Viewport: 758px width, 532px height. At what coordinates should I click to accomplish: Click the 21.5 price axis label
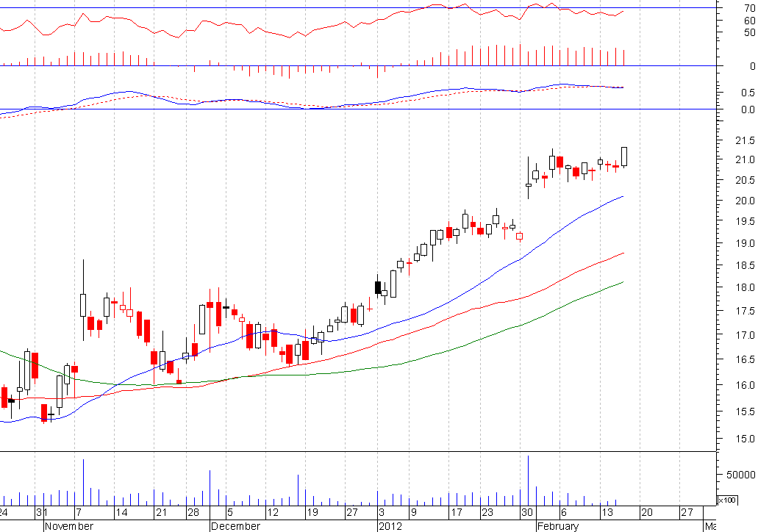point(745,140)
